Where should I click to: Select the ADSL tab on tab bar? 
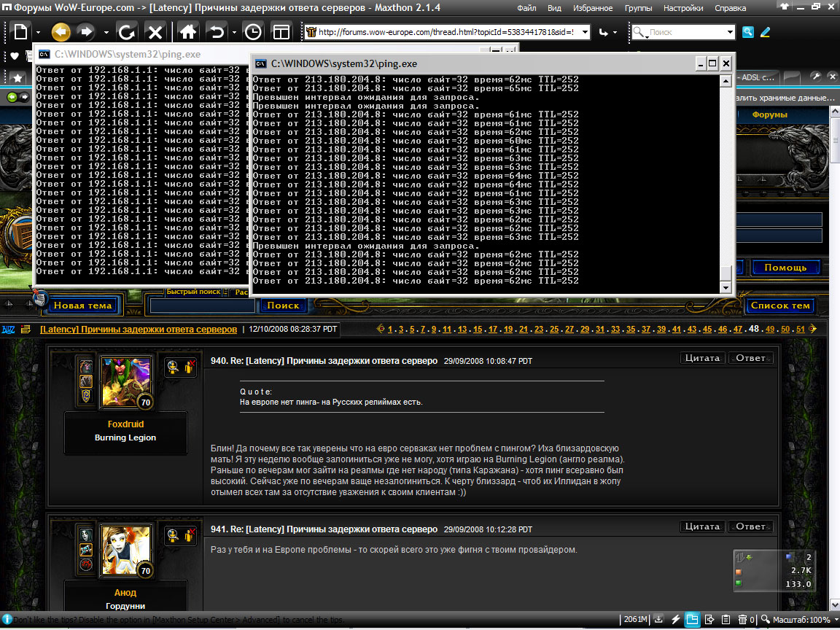[757, 77]
